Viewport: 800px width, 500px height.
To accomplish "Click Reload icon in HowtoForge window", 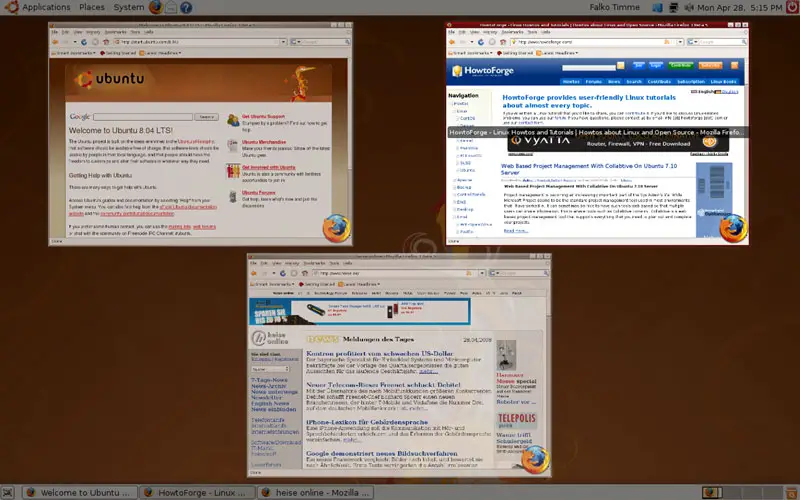I will [481, 42].
